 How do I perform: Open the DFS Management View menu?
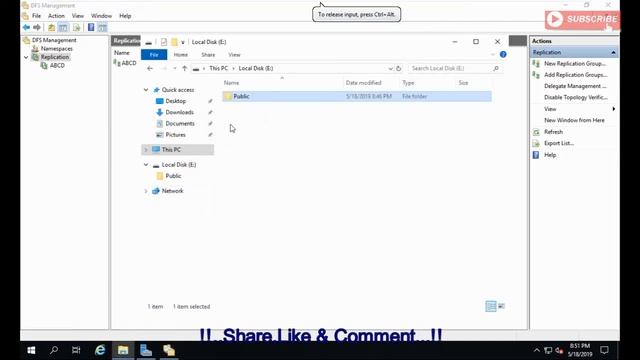78,16
